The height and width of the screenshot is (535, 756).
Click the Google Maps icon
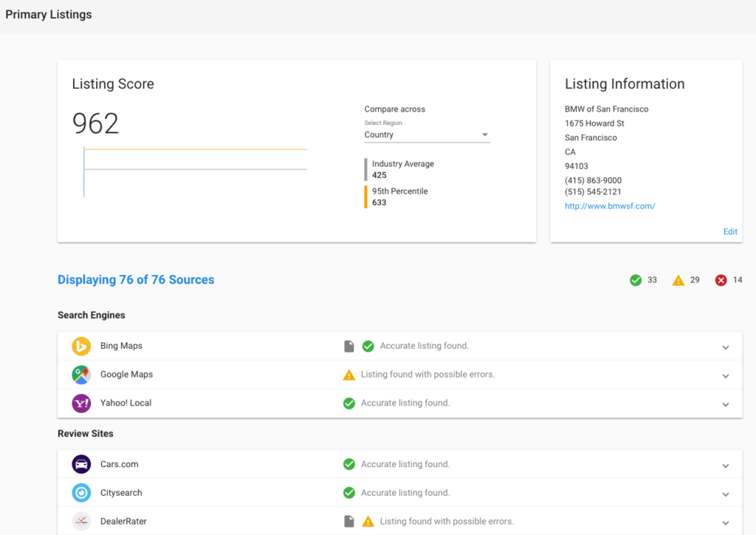coord(81,375)
